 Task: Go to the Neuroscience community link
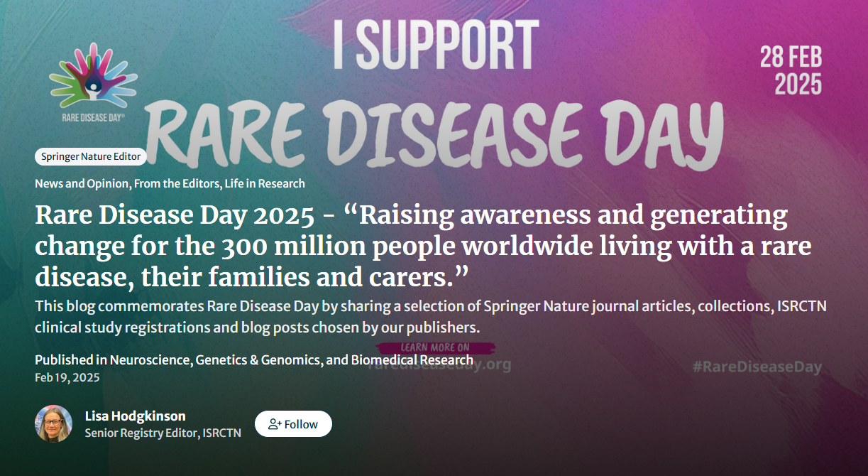(150, 360)
